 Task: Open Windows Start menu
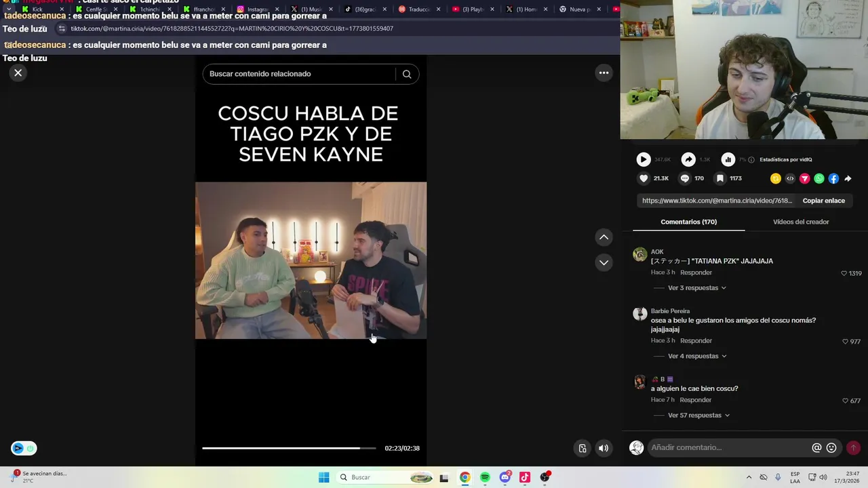(x=323, y=477)
